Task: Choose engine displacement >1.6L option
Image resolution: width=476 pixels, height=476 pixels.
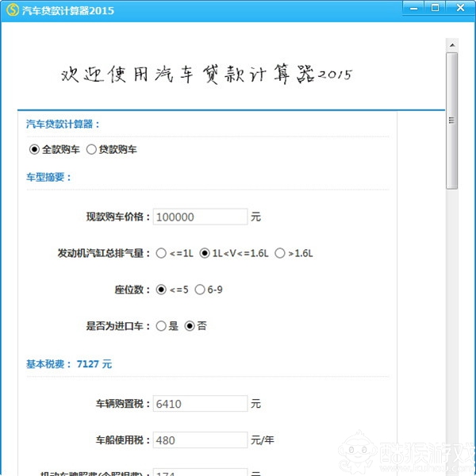Action: (280, 253)
